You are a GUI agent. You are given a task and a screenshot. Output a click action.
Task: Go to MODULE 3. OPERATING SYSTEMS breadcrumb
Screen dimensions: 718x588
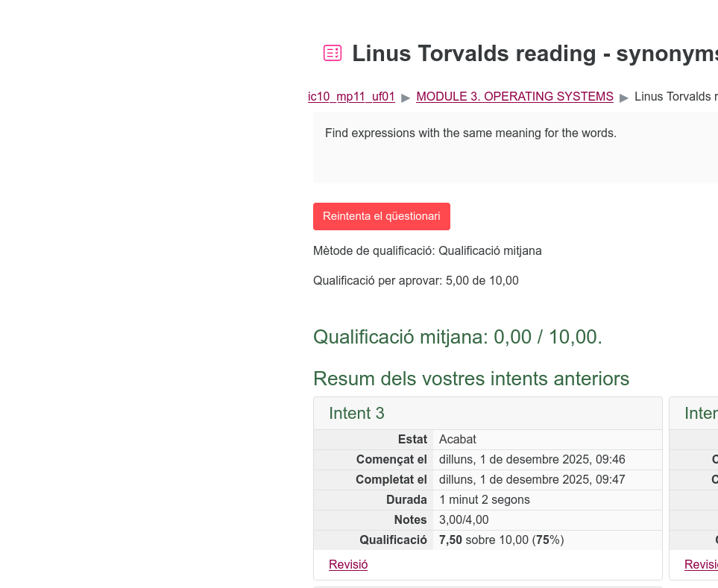coord(514,96)
